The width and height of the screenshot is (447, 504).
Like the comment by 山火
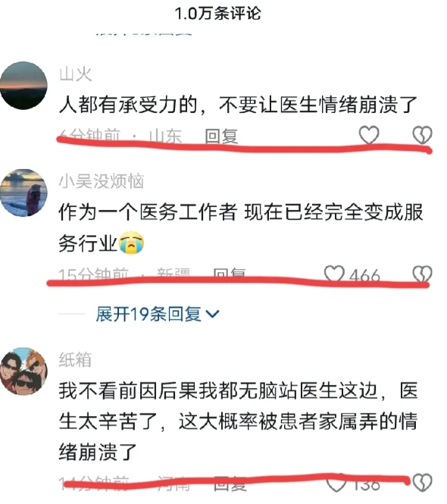tap(369, 135)
